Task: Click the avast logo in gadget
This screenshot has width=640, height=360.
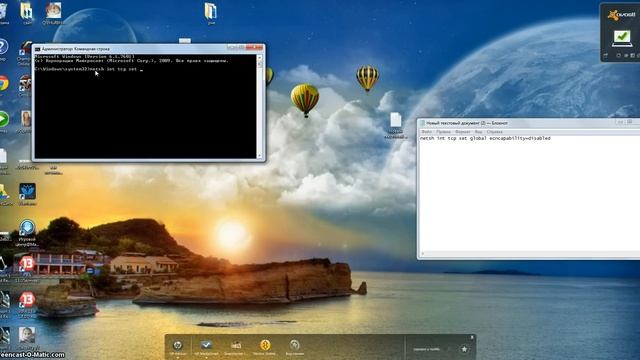Action: click(621, 16)
